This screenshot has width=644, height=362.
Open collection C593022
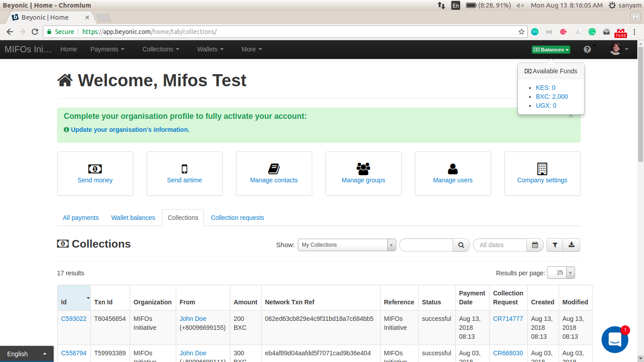(74, 319)
